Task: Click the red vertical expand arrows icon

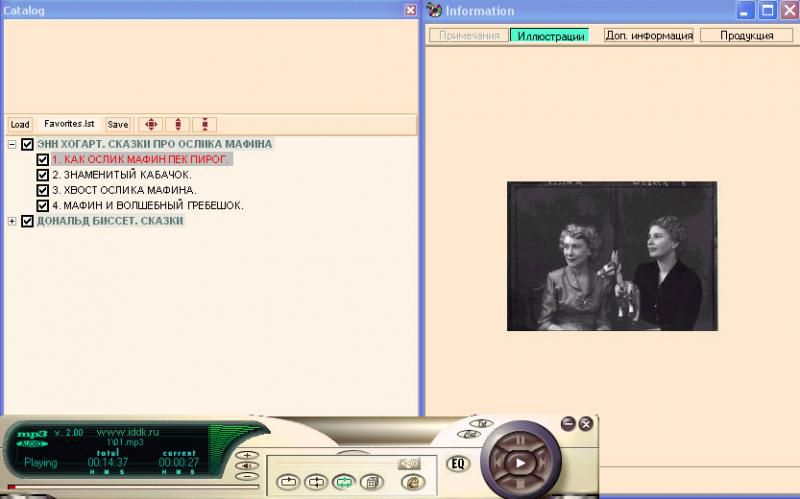Action: tap(178, 125)
